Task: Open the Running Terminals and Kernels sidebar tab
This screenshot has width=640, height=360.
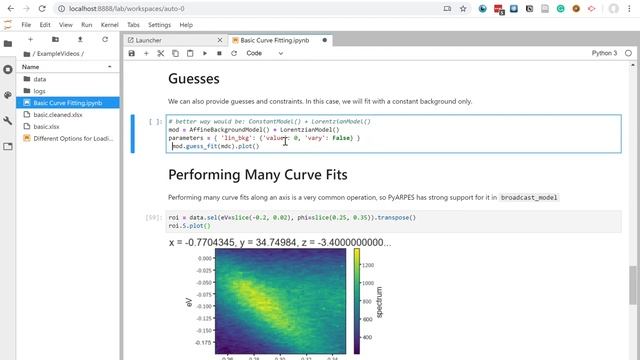Action: 8,69
